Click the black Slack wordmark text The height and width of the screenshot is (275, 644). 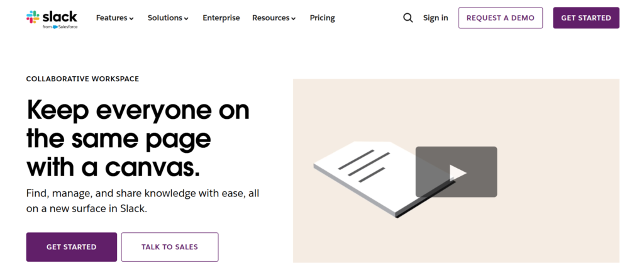coord(62,15)
